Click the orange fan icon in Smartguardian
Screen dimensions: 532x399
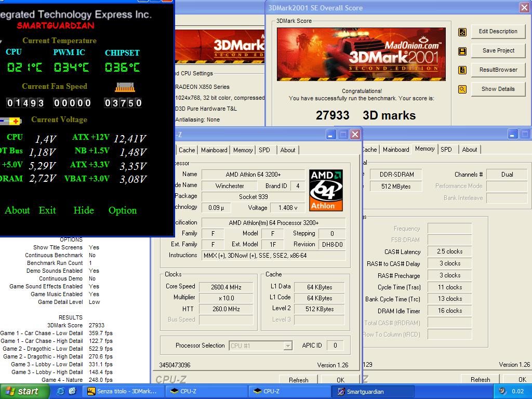click(x=125, y=87)
